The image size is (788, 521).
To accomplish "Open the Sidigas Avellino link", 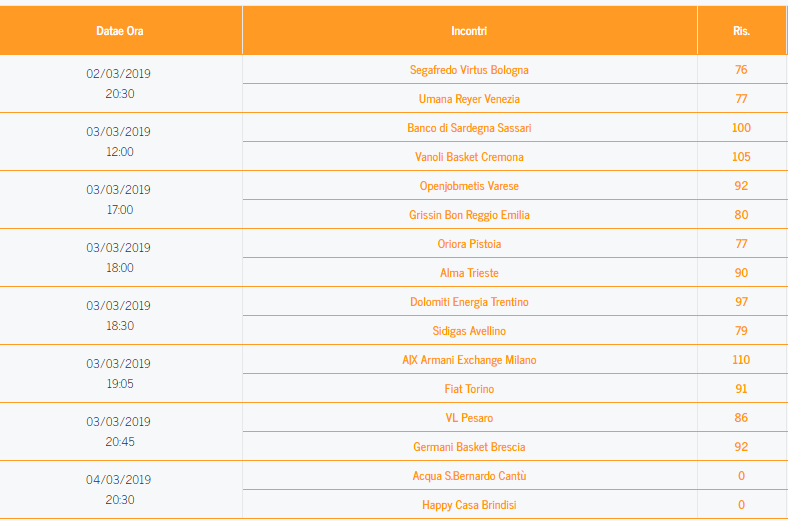I will click(469, 331).
